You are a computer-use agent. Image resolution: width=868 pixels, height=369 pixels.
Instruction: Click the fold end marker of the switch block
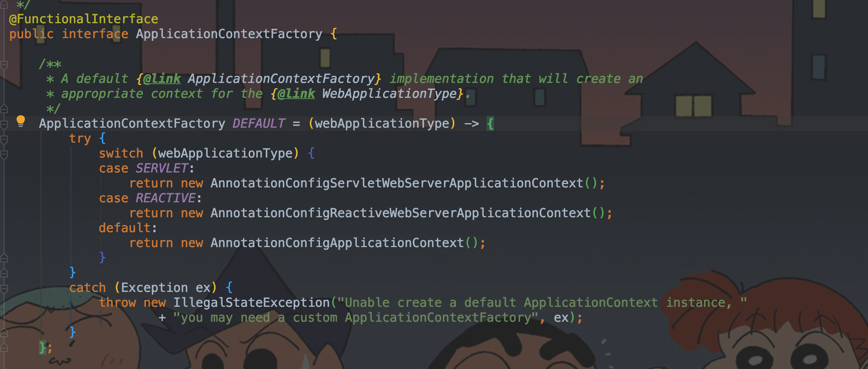click(4, 258)
